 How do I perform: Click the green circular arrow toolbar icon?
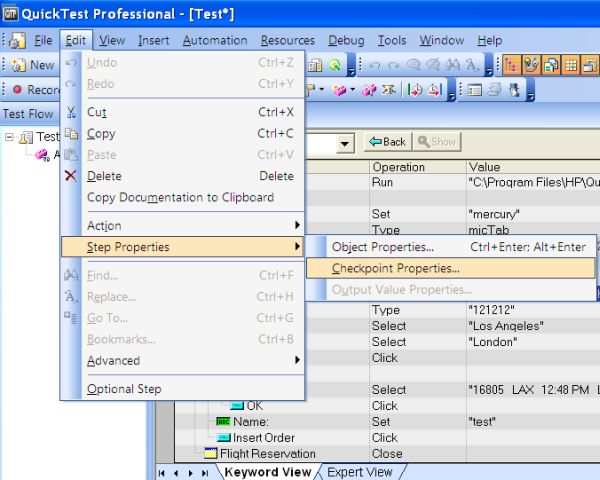334,65
